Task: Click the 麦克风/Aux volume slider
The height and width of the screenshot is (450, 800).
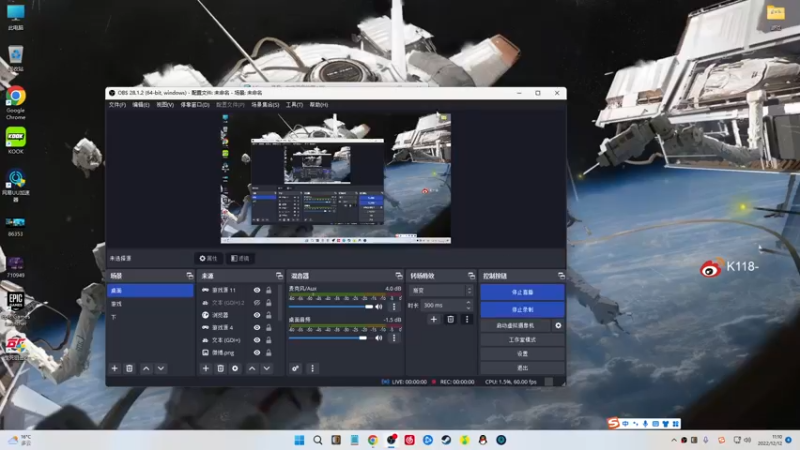Action: [x=331, y=307]
